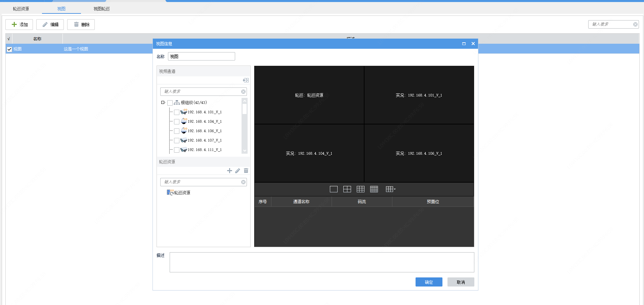Image resolution: width=644 pixels, height=305 pixels.
Task: Select the 实况: 192.168.4.101_V_1 video window
Action: click(x=419, y=95)
